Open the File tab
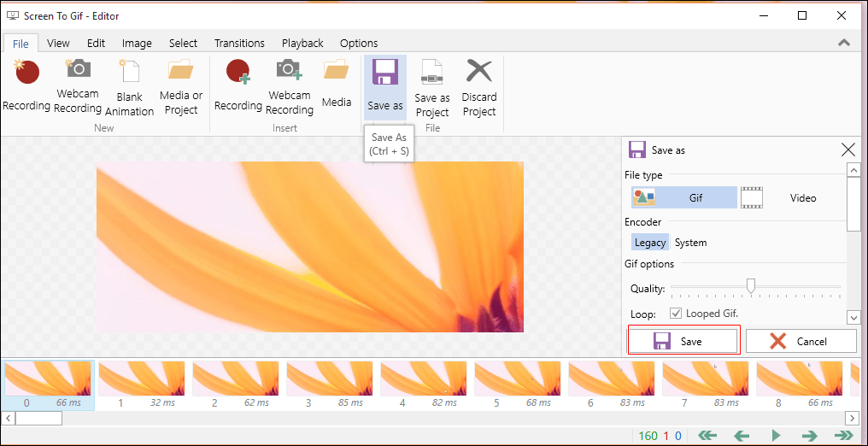The image size is (868, 446). click(x=21, y=44)
